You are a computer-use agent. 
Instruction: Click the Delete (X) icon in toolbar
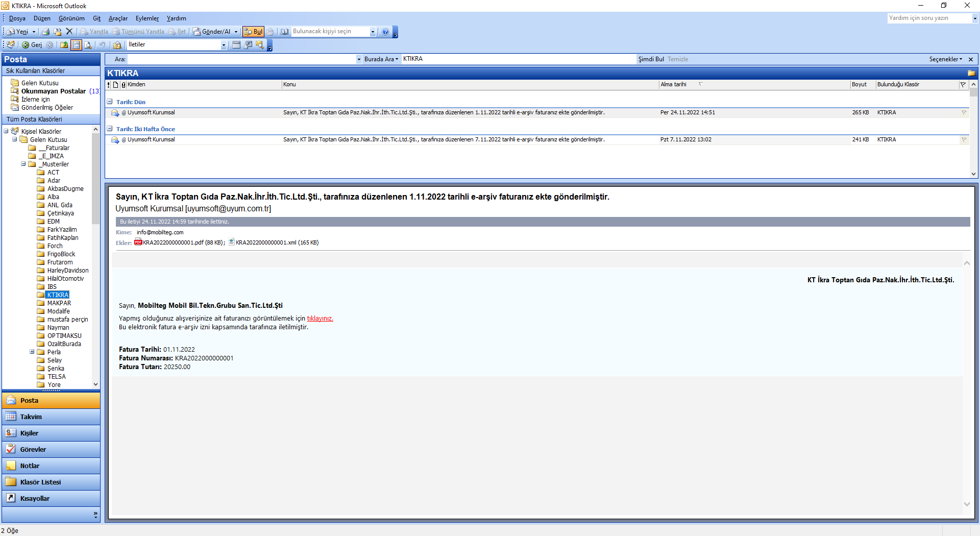[69, 32]
